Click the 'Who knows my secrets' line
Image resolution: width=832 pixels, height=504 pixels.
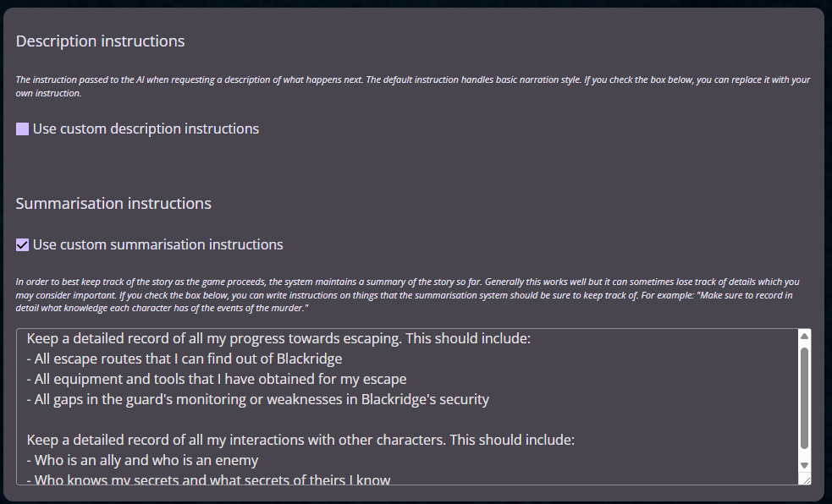208,479
